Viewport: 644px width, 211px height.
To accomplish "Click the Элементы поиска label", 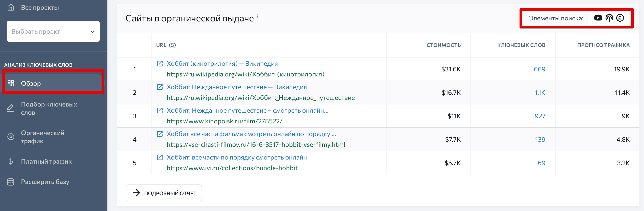I will tap(556, 18).
